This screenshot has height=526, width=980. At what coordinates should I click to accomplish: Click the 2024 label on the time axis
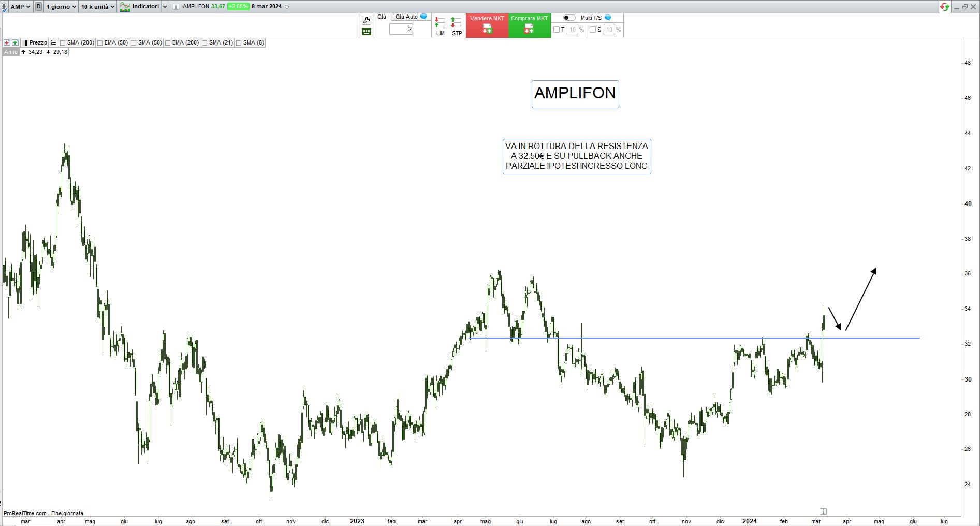pyautogui.click(x=750, y=521)
